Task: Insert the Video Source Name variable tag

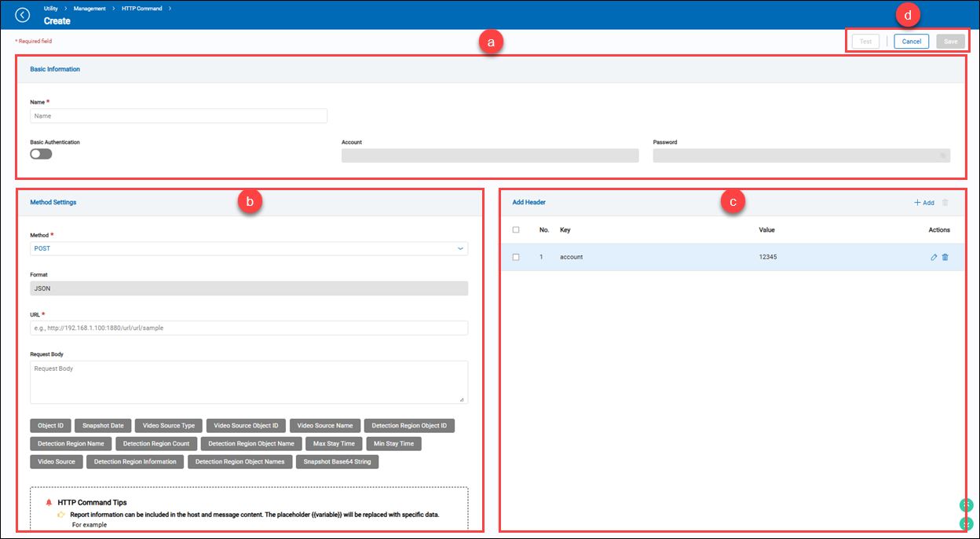Action: point(325,426)
